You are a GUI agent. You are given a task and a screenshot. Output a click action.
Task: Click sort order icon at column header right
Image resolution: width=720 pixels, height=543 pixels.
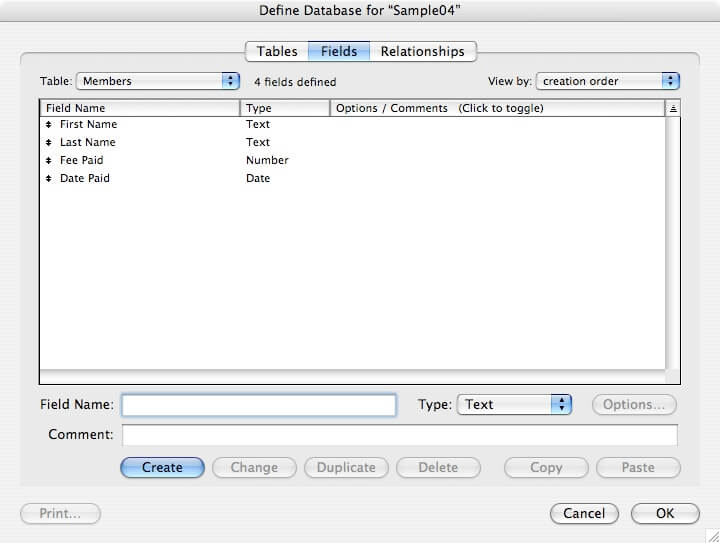point(673,108)
